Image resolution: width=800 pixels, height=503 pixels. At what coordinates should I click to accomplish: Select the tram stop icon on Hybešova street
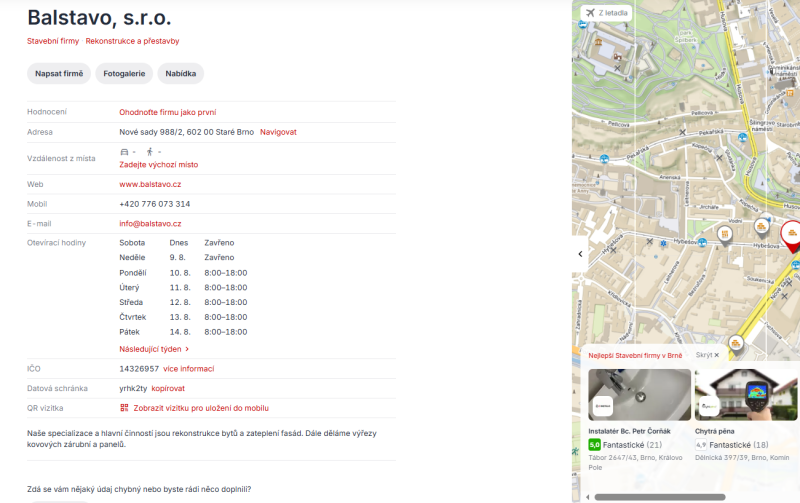[x=703, y=242]
